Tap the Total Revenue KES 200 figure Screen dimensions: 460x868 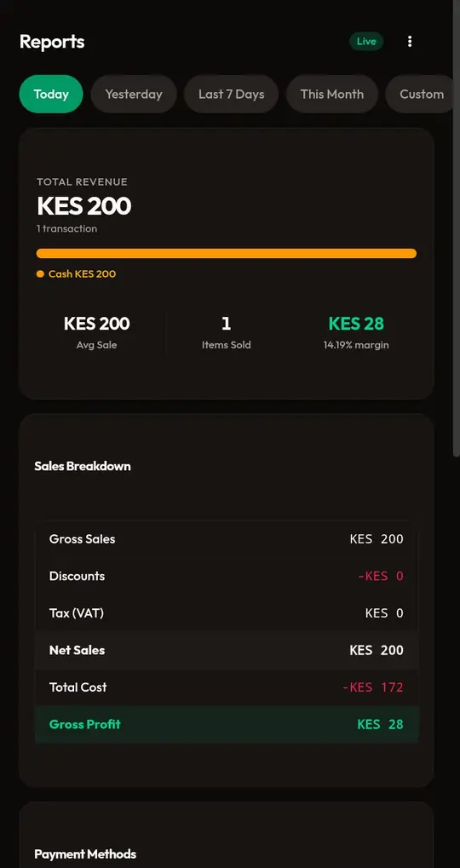coord(84,206)
